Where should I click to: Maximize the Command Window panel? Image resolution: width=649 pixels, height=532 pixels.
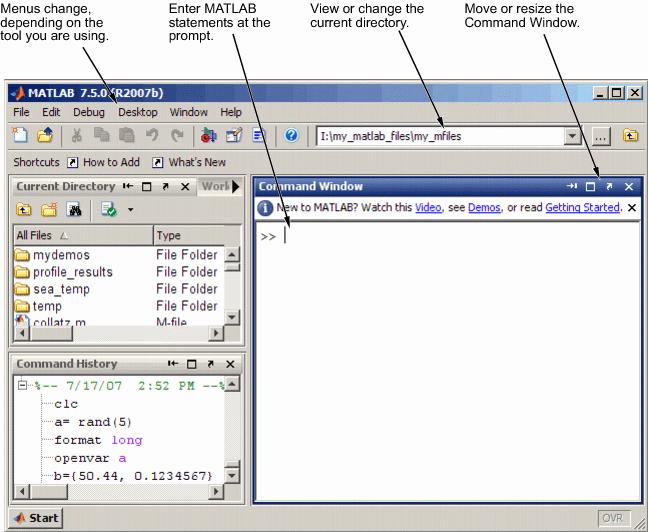pos(591,187)
